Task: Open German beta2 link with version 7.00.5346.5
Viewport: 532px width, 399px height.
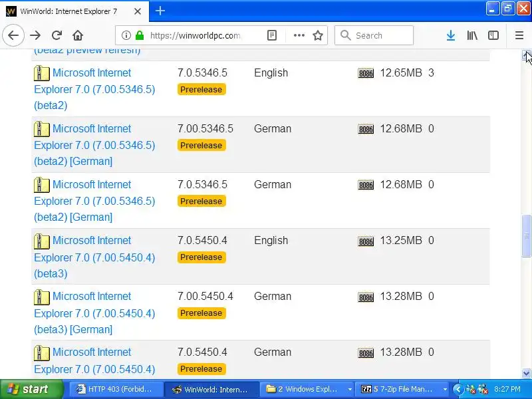Action: [x=94, y=145]
